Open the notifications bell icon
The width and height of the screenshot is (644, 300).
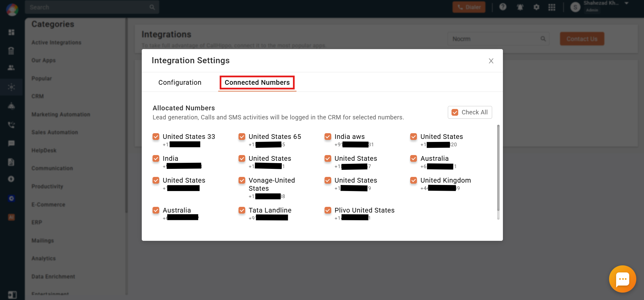click(520, 7)
